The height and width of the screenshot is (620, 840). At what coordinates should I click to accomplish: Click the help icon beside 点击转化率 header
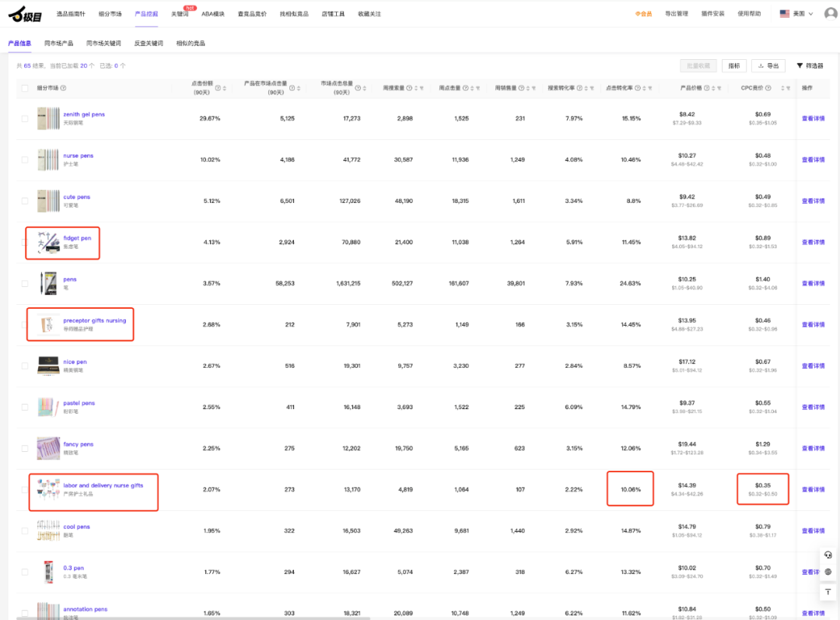point(638,88)
